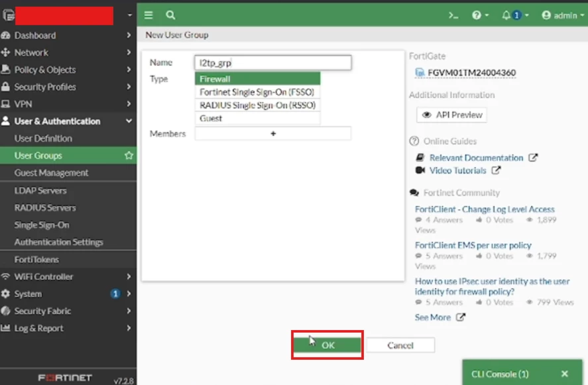Open the hostname dropdown arrow at top-left
The height and width of the screenshot is (385, 588).
130,15
